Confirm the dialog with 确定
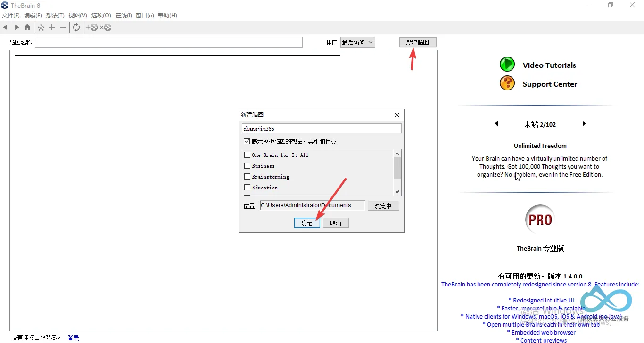This screenshot has height=343, width=644. 307,223
